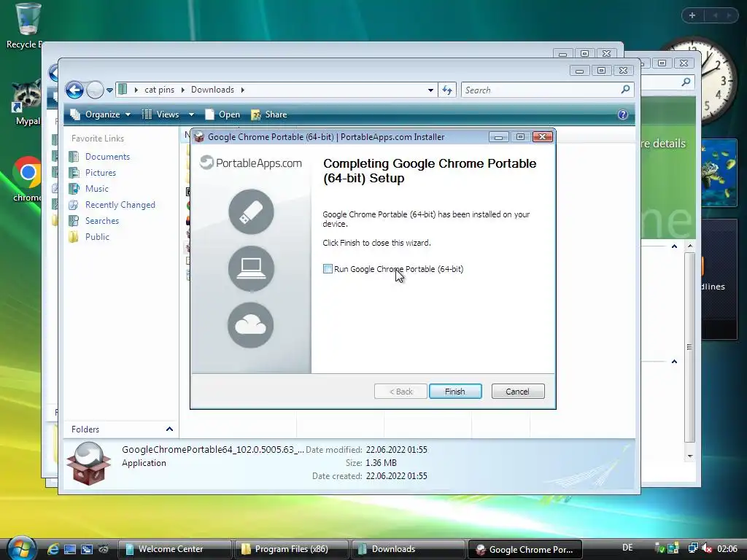Switch to Downloads taskbar button
The image size is (747, 560).
(x=409, y=549)
